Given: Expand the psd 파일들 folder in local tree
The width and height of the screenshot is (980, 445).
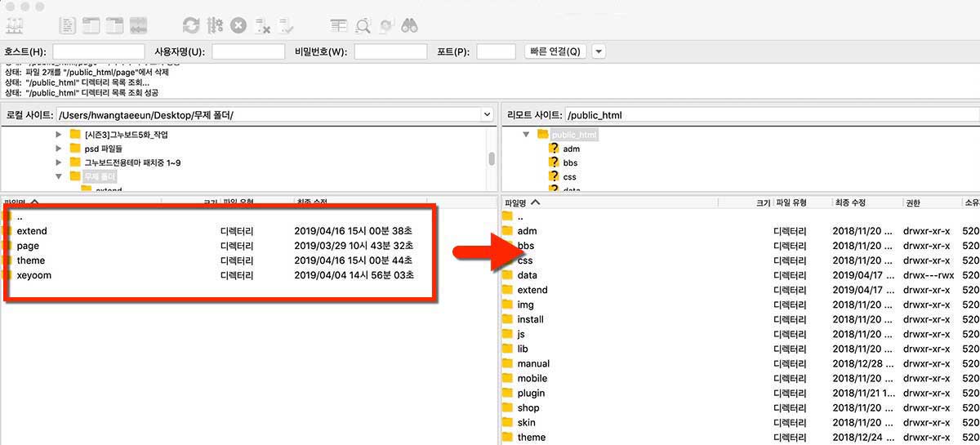Looking at the screenshot, I should pyautogui.click(x=59, y=149).
